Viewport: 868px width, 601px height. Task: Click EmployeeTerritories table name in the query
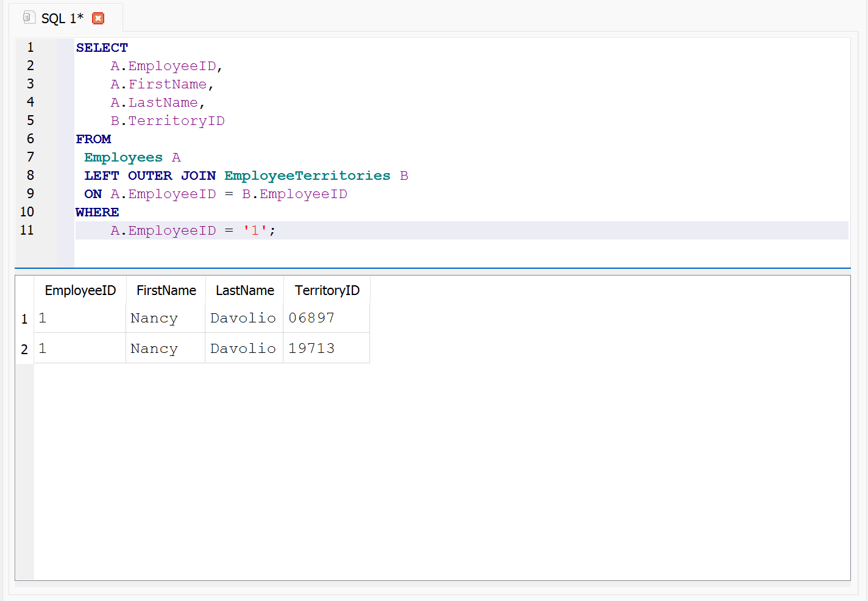307,176
